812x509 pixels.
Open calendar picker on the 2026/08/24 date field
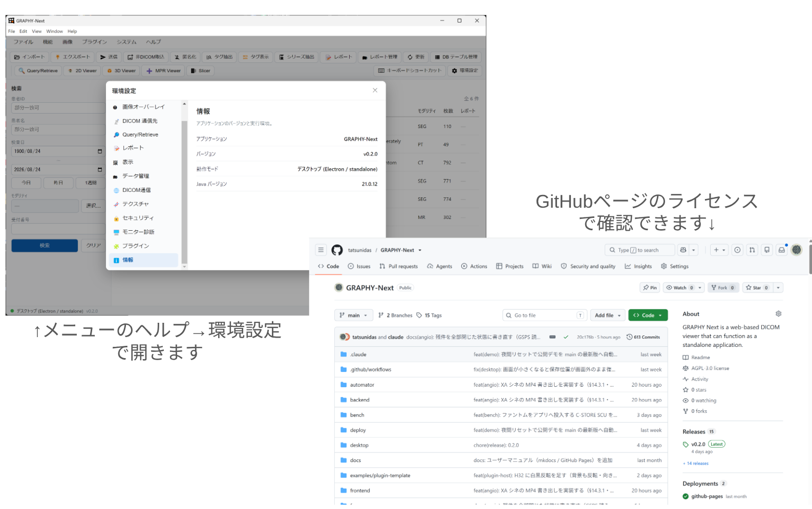tap(100, 170)
